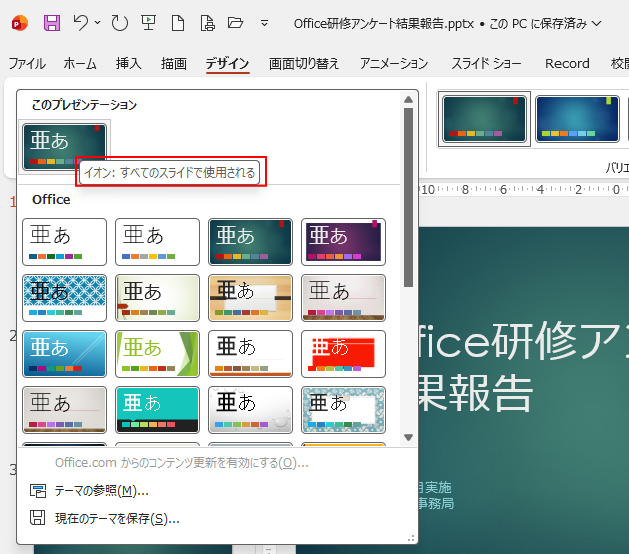Screen dimensions: 629x554
Task: Select dark teal イオン theme in Office gallery
Action: click(250, 242)
